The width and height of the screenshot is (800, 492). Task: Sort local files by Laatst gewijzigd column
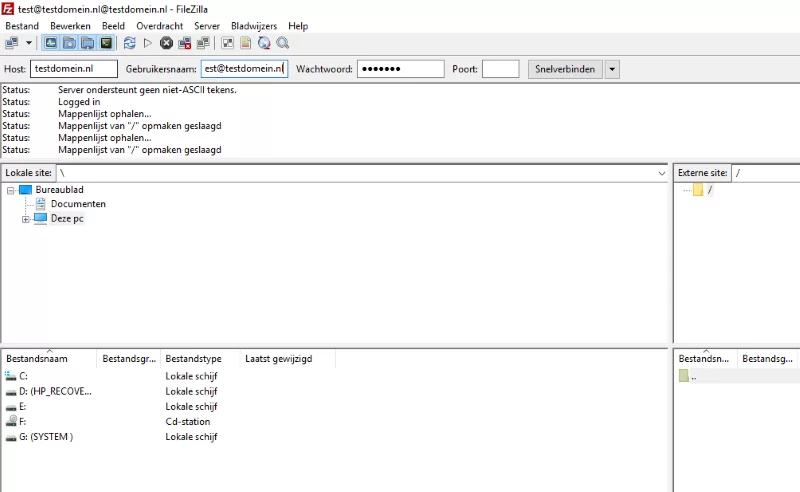tap(287, 359)
